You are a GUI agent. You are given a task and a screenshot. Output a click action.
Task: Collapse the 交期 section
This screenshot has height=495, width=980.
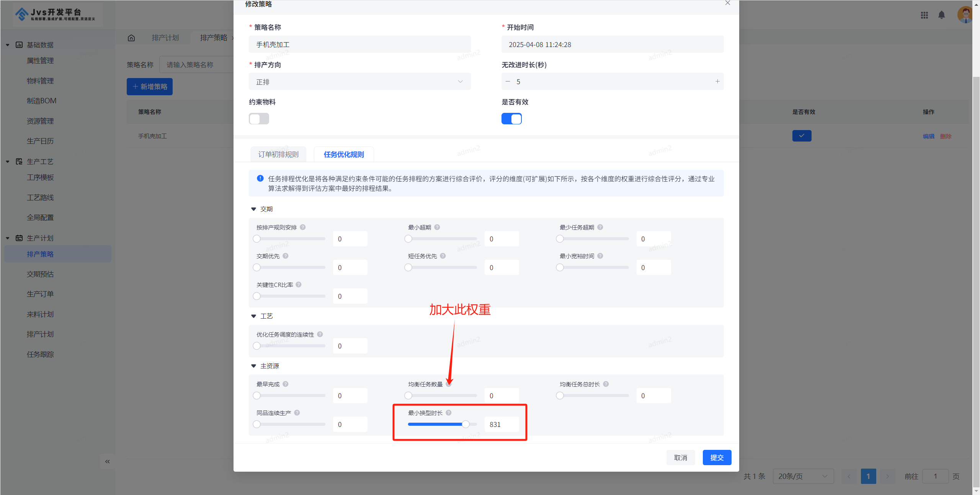click(x=253, y=209)
